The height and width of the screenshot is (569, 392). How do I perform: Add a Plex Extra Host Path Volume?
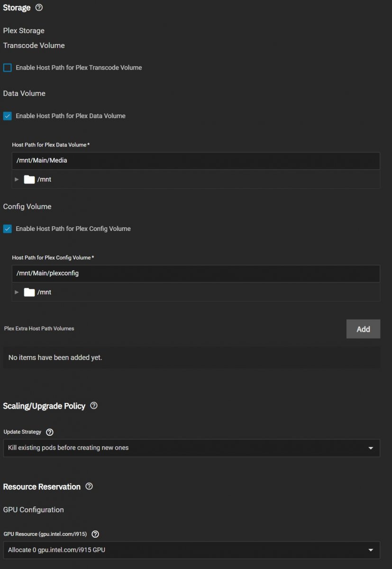(363, 329)
